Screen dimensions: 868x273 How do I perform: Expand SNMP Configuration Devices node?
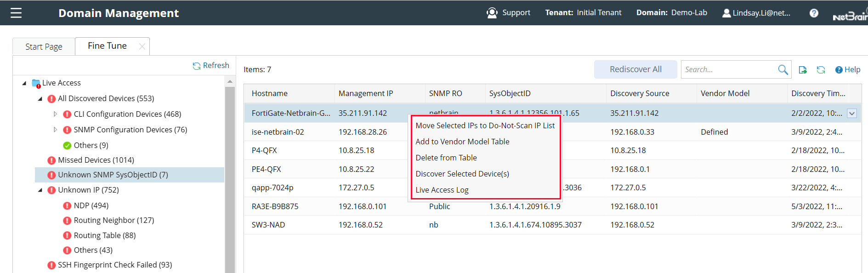[x=55, y=130]
